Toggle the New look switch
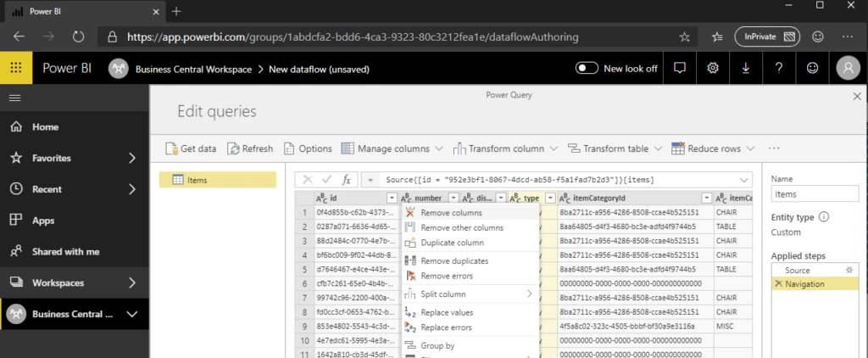Image resolution: width=868 pixels, height=358 pixels. coord(587,68)
